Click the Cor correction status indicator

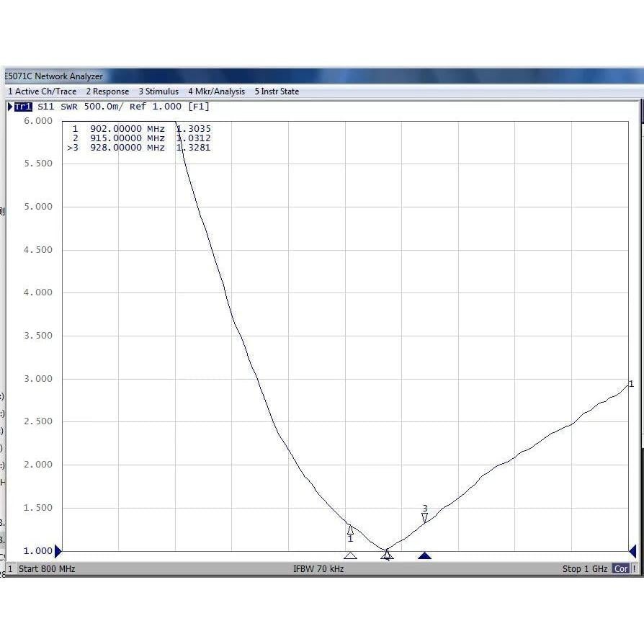pyautogui.click(x=621, y=568)
